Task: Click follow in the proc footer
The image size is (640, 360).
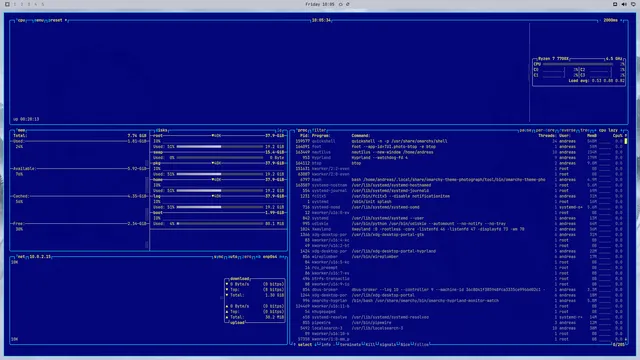Action: pyautogui.click(x=422, y=344)
